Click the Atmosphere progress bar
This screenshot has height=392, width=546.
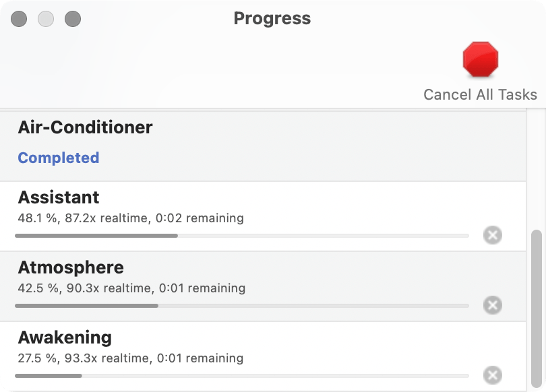tap(241, 306)
